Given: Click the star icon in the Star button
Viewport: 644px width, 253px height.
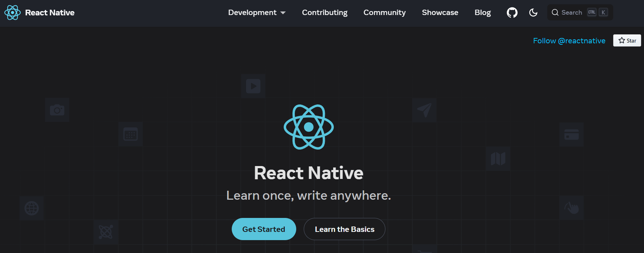Looking at the screenshot, I should [622, 40].
